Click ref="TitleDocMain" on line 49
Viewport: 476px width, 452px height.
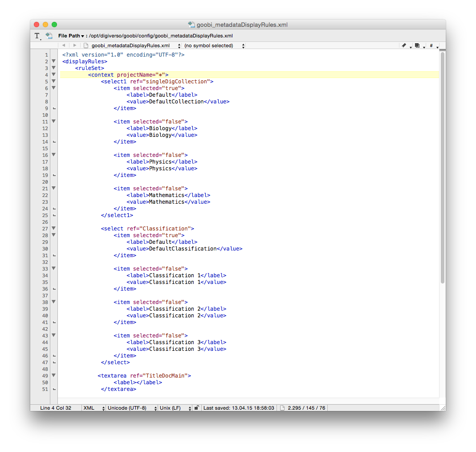click(159, 376)
